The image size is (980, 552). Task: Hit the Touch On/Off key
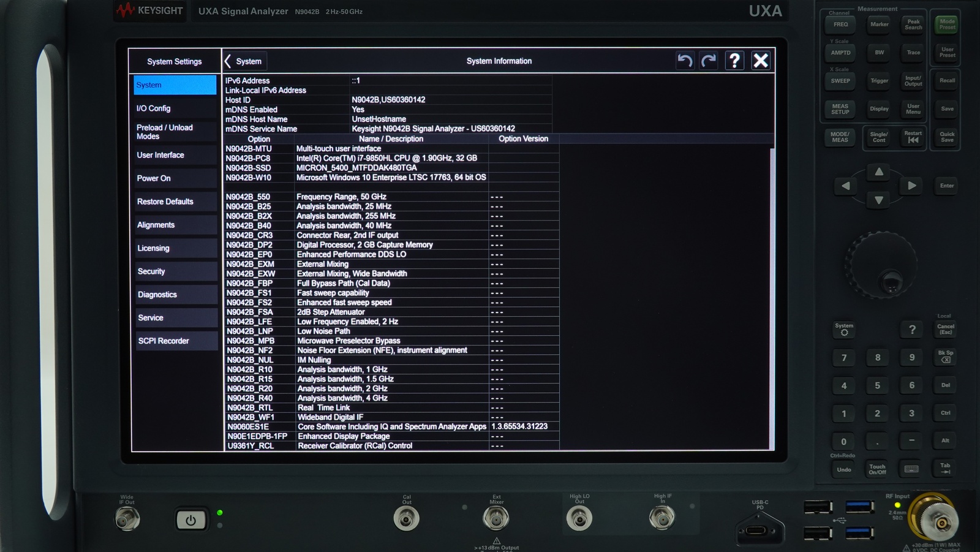click(x=877, y=469)
